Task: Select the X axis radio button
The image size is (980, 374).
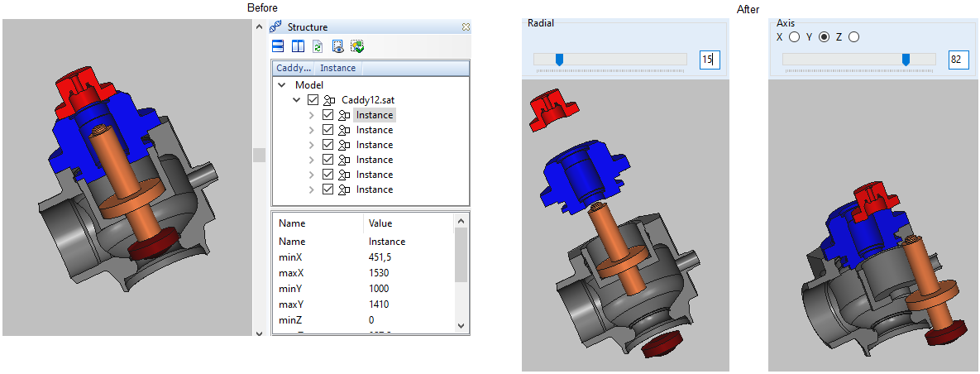Action: tap(794, 36)
